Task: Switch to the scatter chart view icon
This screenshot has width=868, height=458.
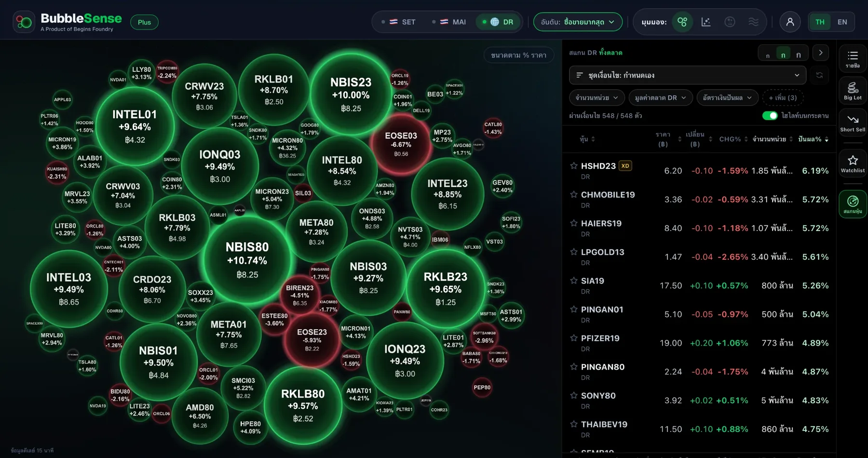Action: pos(706,22)
